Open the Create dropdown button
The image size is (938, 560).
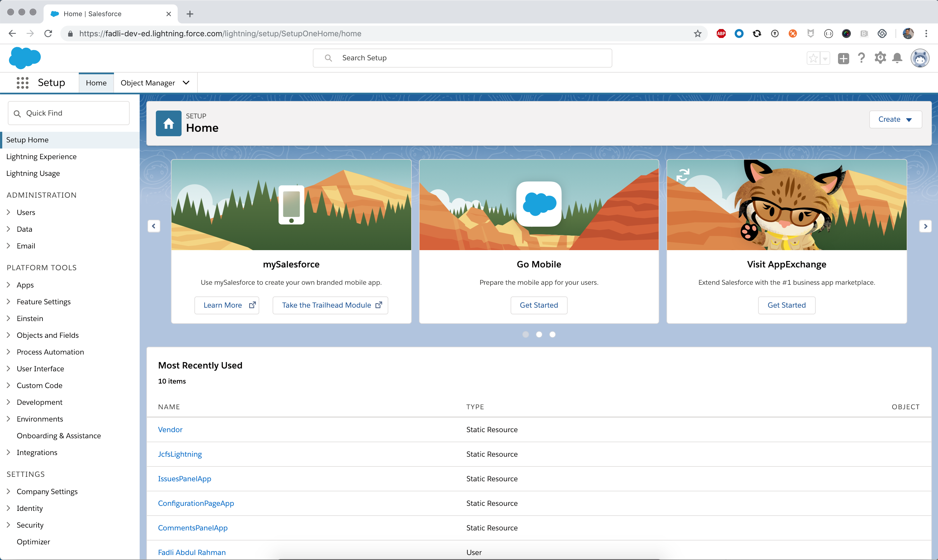(895, 119)
